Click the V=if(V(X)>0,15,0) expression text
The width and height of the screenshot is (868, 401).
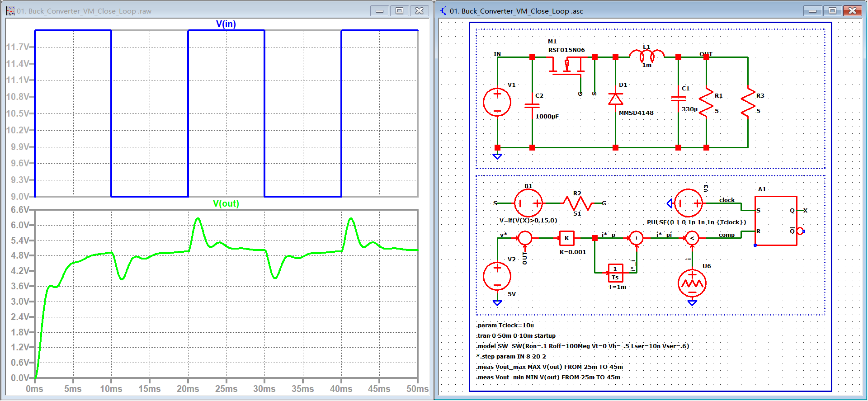click(528, 220)
